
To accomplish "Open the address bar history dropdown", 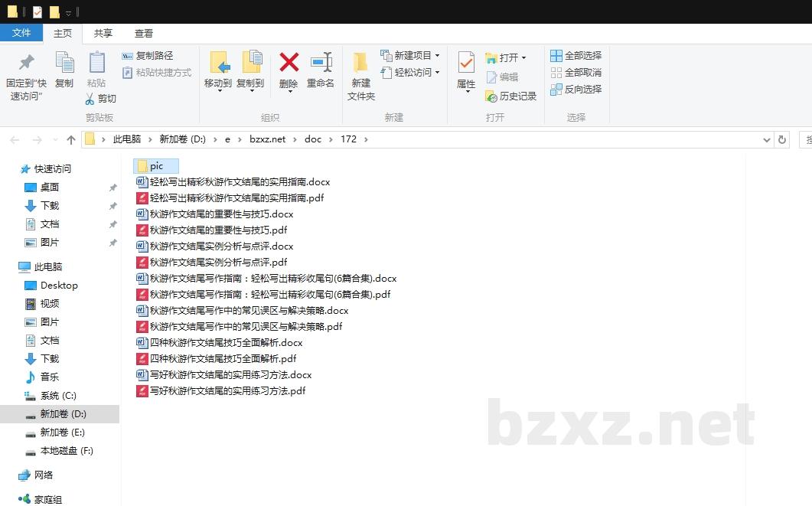I will coord(767,140).
